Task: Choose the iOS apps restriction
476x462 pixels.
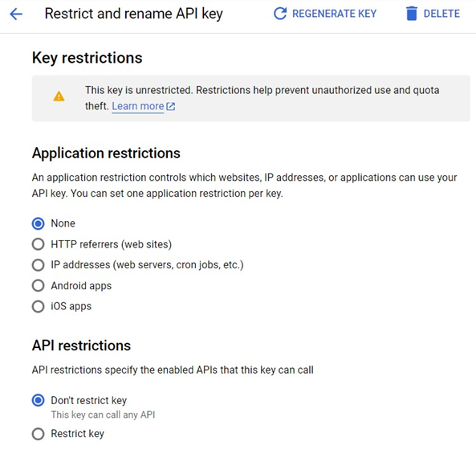Action: (x=39, y=306)
